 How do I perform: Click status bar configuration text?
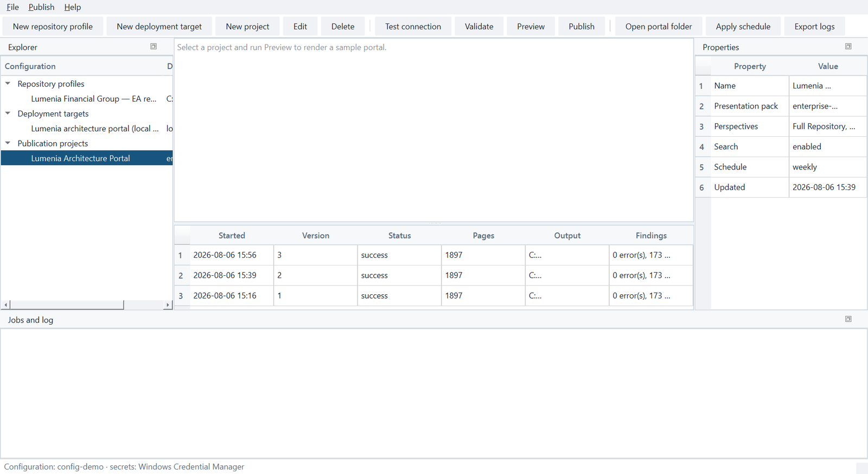point(124,467)
